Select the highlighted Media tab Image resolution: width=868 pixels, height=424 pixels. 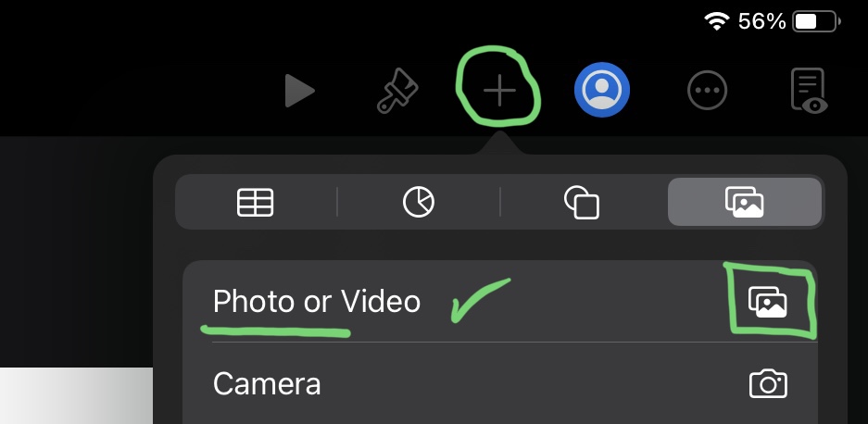pyautogui.click(x=745, y=202)
